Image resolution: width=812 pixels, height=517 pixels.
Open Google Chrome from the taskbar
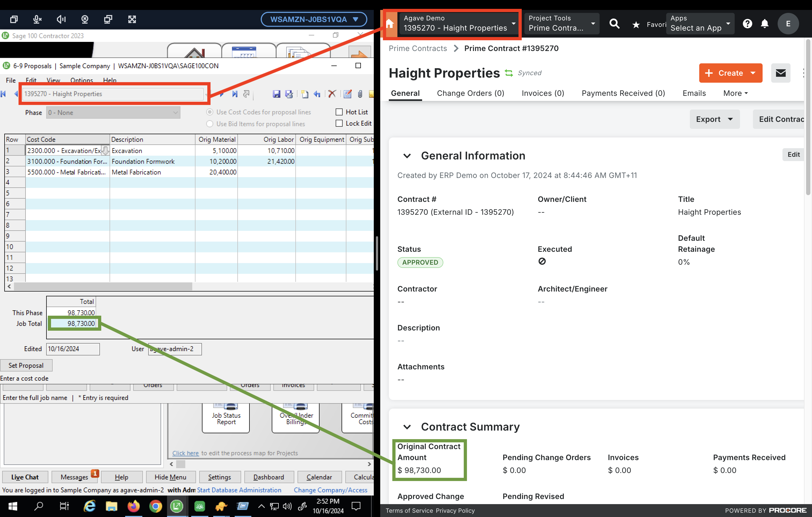155,506
